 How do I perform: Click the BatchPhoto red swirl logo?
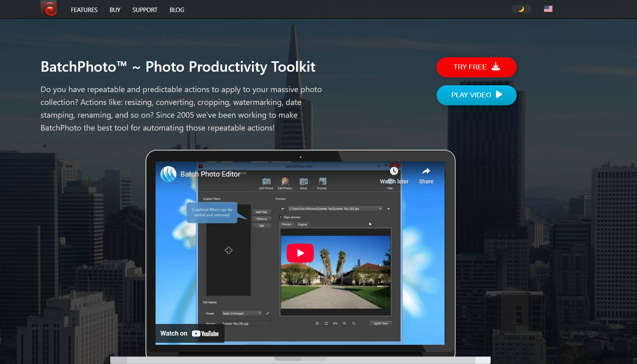tap(49, 9)
